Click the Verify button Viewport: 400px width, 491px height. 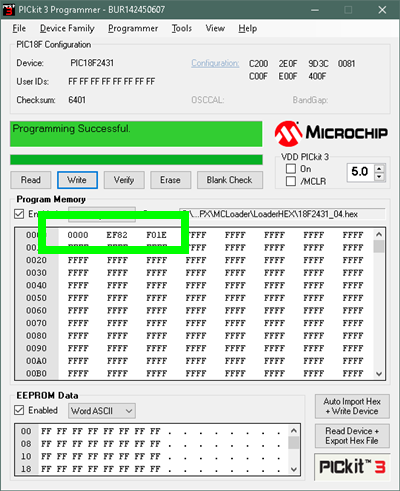click(124, 180)
